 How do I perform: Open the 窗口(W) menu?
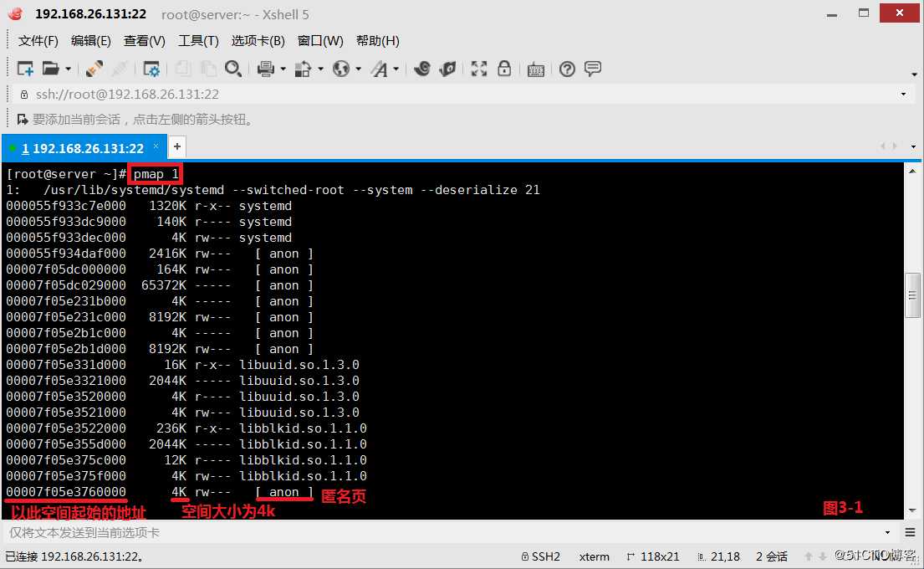point(320,41)
